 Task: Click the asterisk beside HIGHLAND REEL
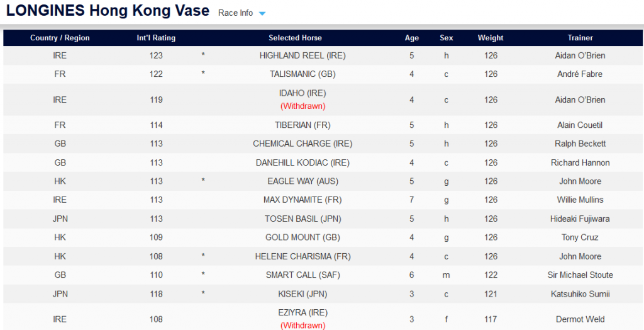[x=203, y=56]
